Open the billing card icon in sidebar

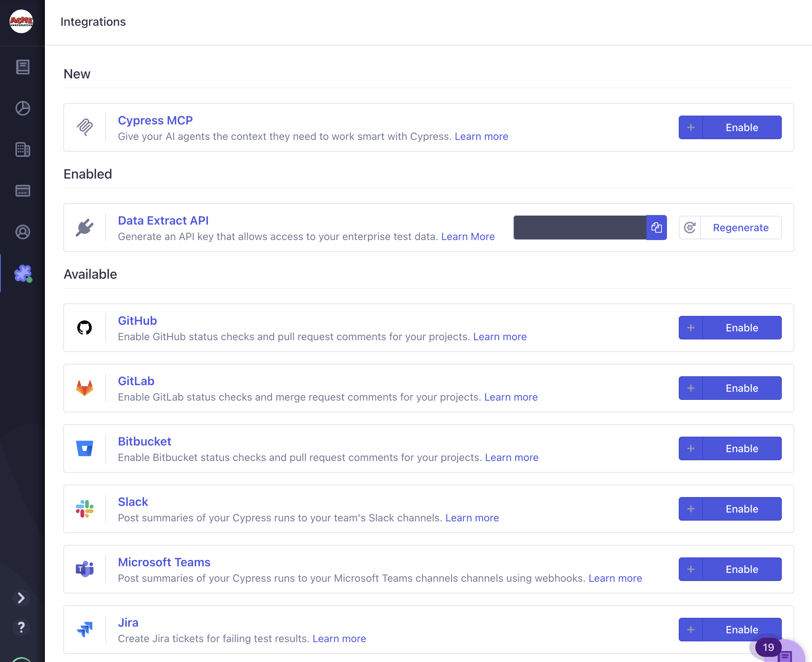(x=23, y=191)
